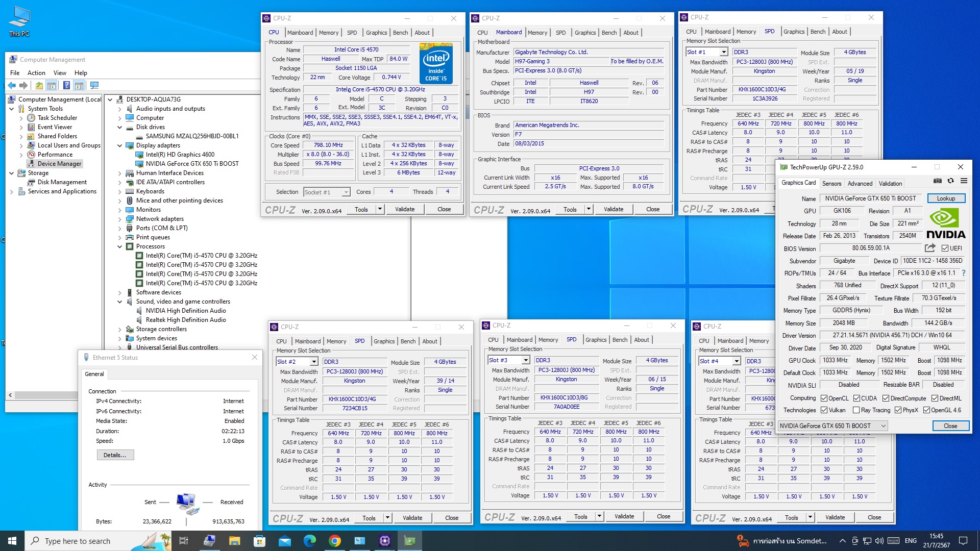Open the GPU-Z hamburger menu
The width and height of the screenshot is (980, 551).
click(964, 181)
